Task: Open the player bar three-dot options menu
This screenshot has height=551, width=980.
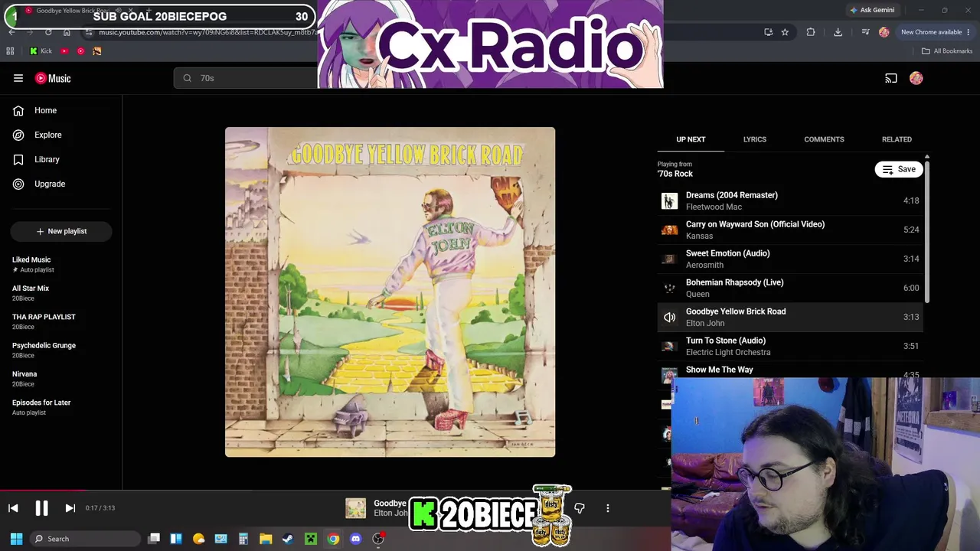Action: click(608, 508)
